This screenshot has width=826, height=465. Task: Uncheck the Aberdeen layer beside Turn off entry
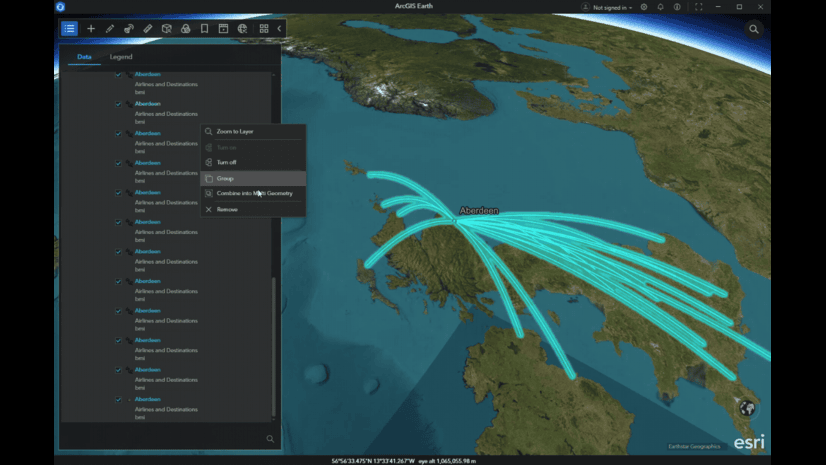pos(118,163)
